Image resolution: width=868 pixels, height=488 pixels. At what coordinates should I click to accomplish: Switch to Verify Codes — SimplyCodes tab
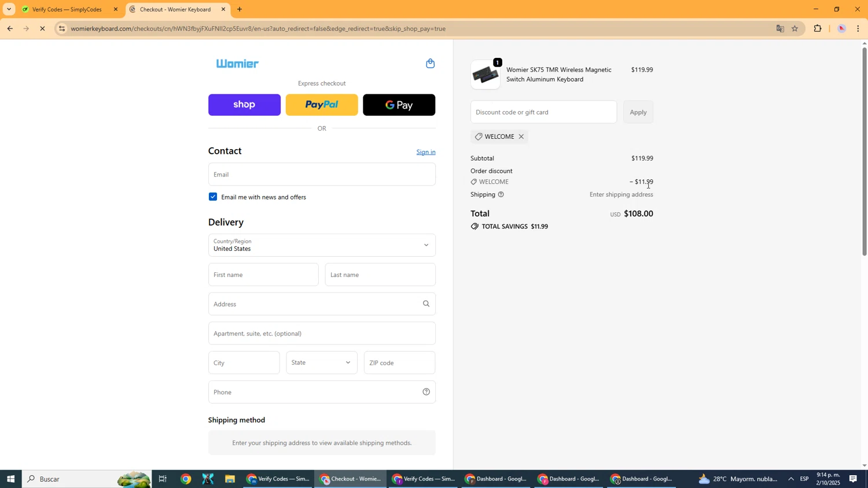pos(67,9)
